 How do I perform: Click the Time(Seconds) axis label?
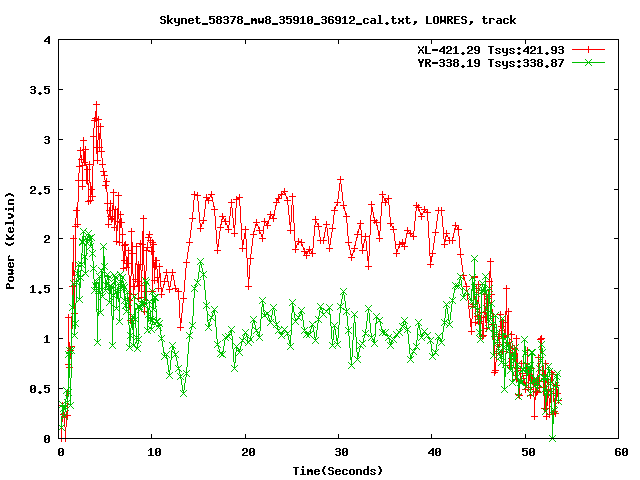pos(338,471)
